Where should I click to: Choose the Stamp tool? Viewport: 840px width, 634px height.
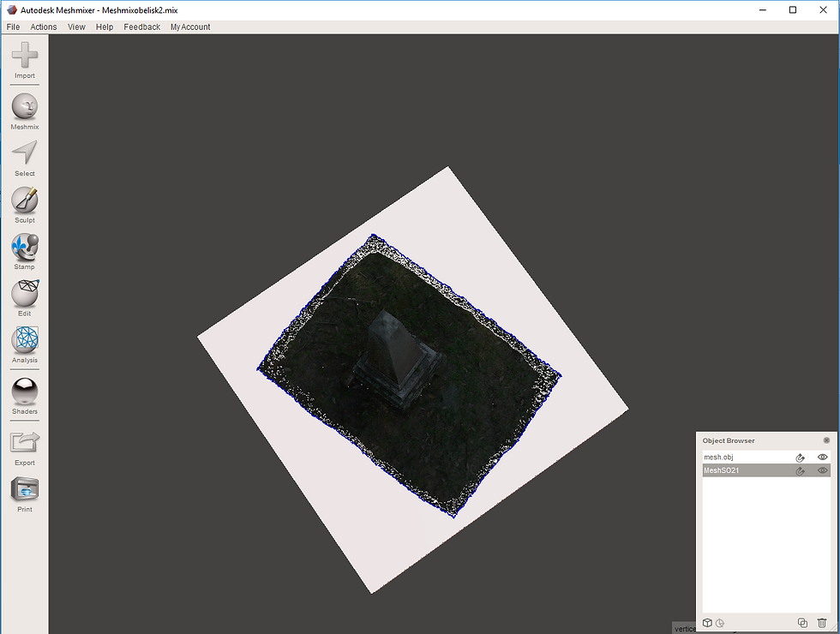coord(25,252)
